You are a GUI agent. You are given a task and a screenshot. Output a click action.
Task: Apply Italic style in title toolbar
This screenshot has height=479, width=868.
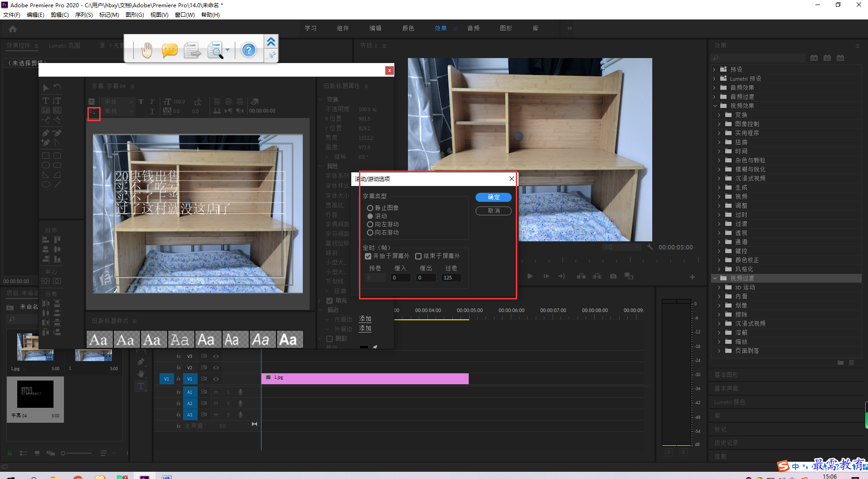point(152,102)
